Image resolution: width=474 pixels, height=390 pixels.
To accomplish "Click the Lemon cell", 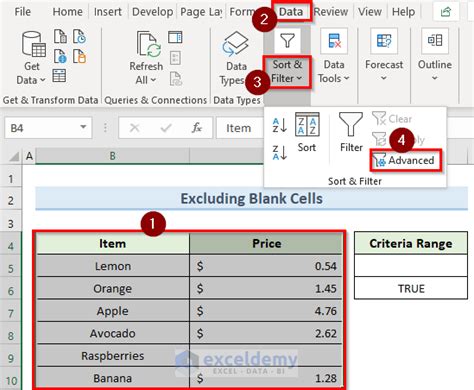I will pos(113,266).
